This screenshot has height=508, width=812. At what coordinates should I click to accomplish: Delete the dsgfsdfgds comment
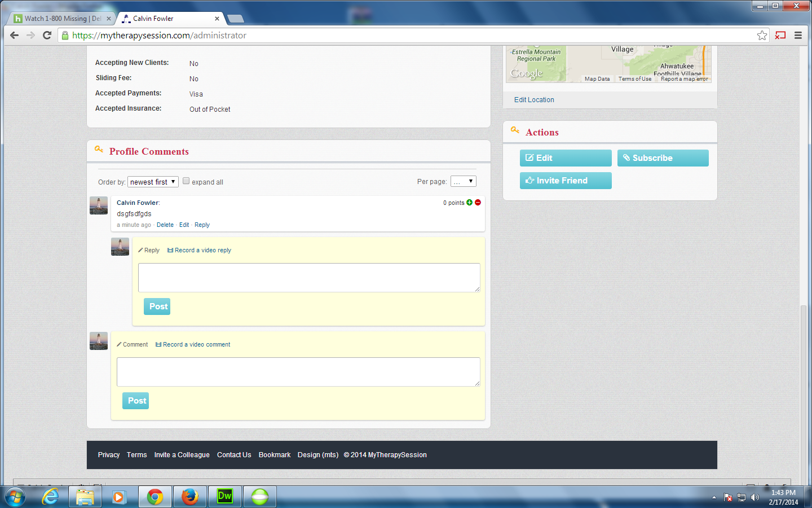click(x=165, y=225)
